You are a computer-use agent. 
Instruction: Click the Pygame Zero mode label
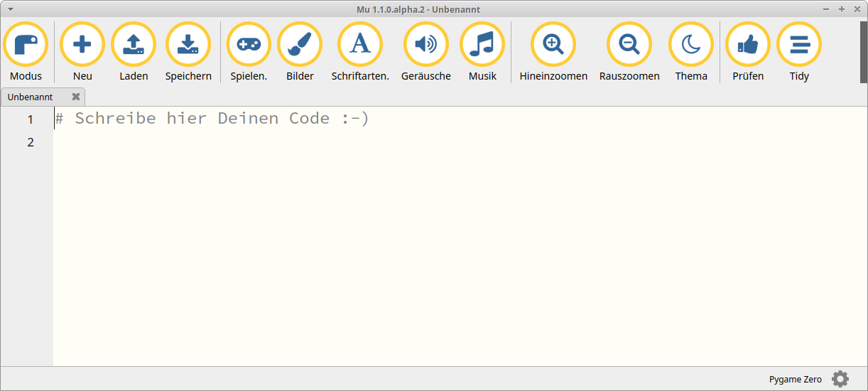pos(795,380)
